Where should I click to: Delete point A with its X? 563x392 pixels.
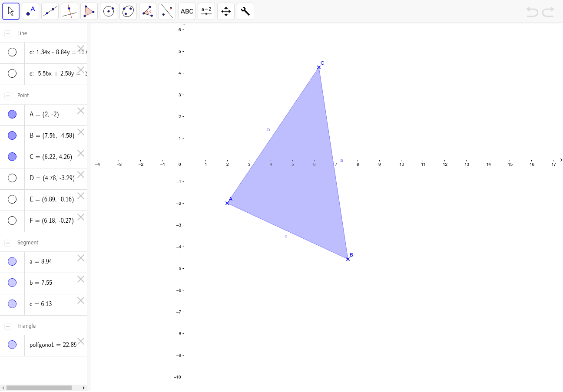[x=81, y=110]
